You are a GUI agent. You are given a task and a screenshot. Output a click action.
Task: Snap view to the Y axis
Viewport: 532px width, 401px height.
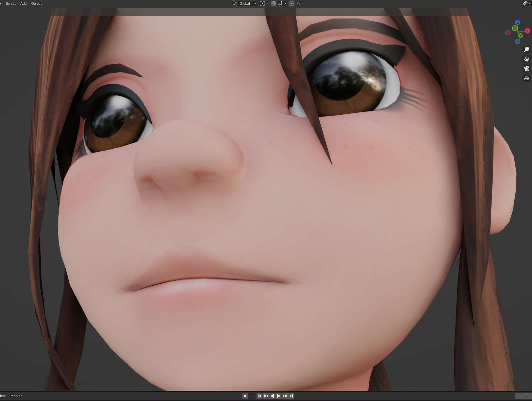[521, 35]
